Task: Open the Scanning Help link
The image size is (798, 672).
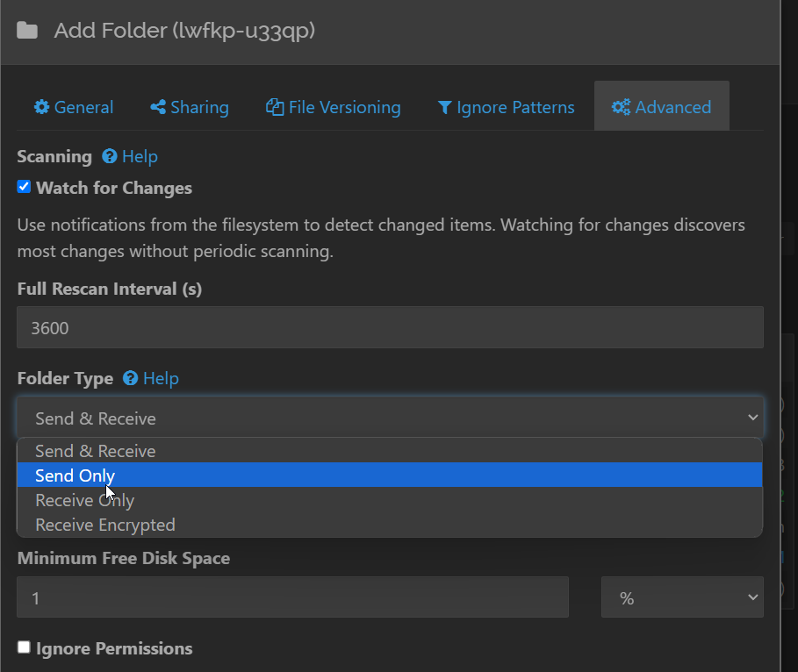Action: click(x=140, y=156)
